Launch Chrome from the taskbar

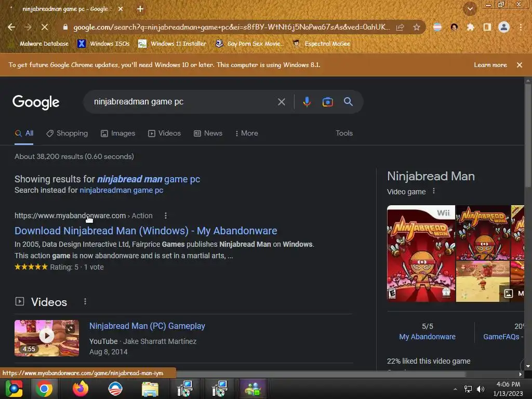[45, 389]
